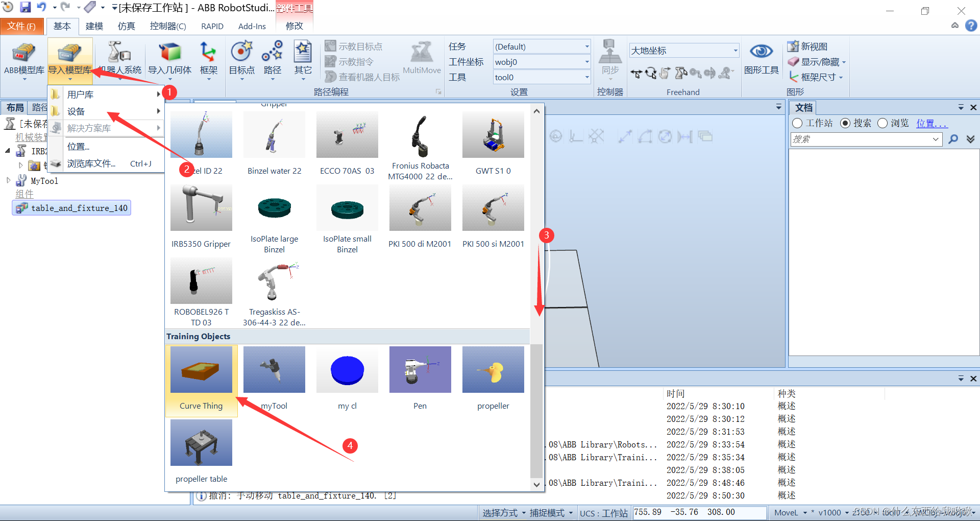This screenshot has width=980, height=521.
Task: Click the double-chevron expand icon in 文档 panel
Action: point(970,139)
